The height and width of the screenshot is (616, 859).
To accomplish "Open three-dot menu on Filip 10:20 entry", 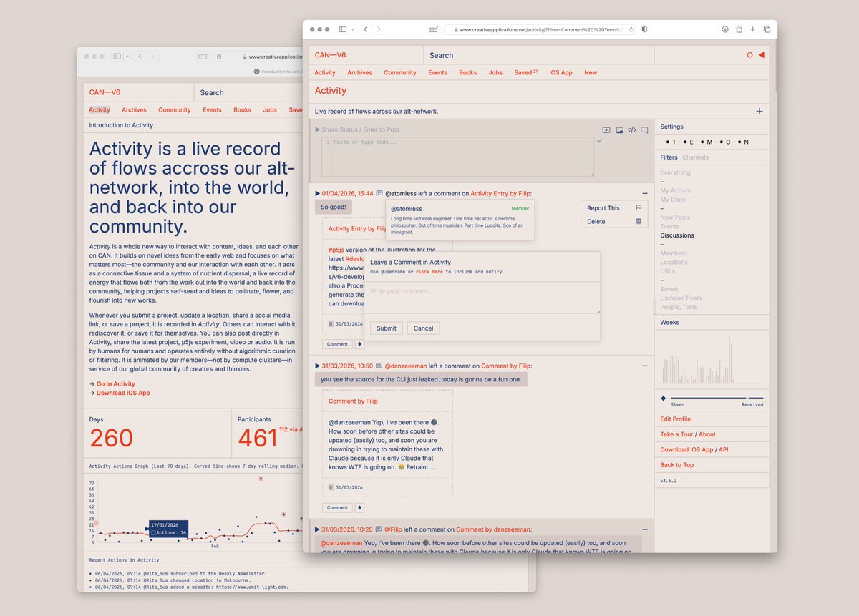I will point(644,529).
